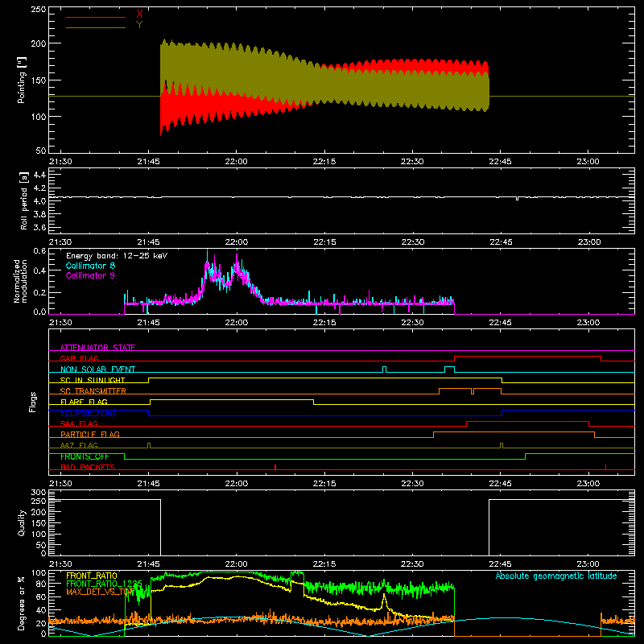Click the Roll period axis title
The width and height of the screenshot is (644, 644).
pos(24,201)
